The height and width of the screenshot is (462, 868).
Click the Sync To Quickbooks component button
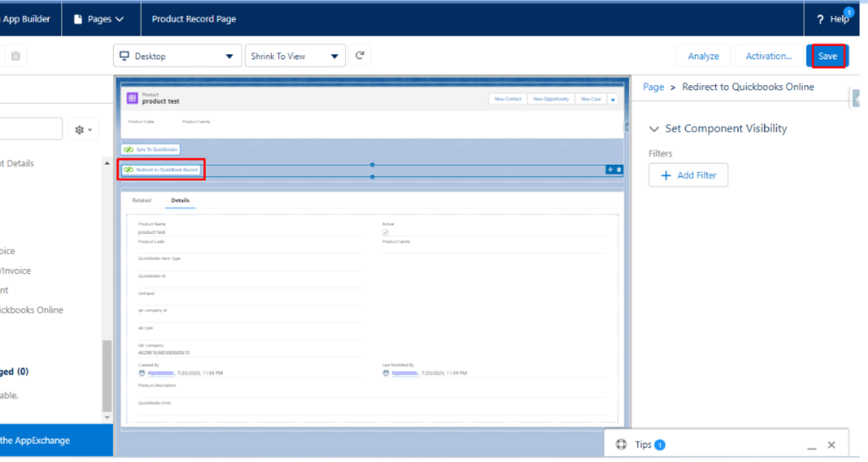pyautogui.click(x=151, y=149)
